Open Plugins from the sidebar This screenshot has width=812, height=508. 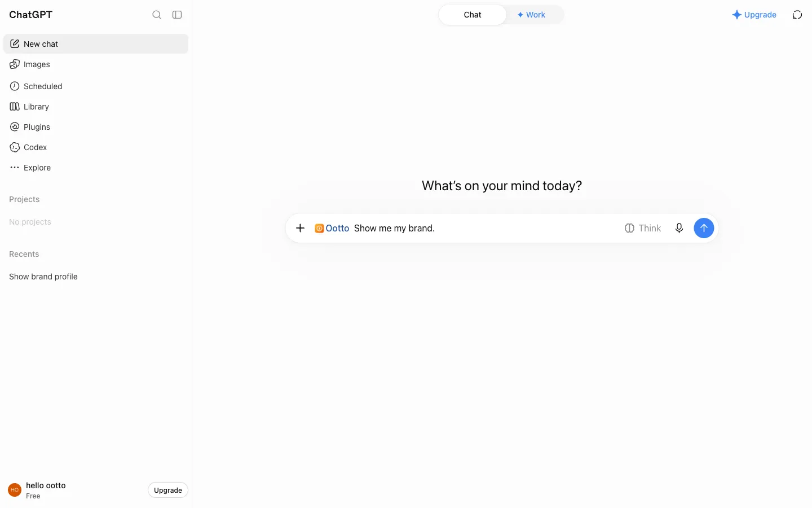[x=96, y=127]
